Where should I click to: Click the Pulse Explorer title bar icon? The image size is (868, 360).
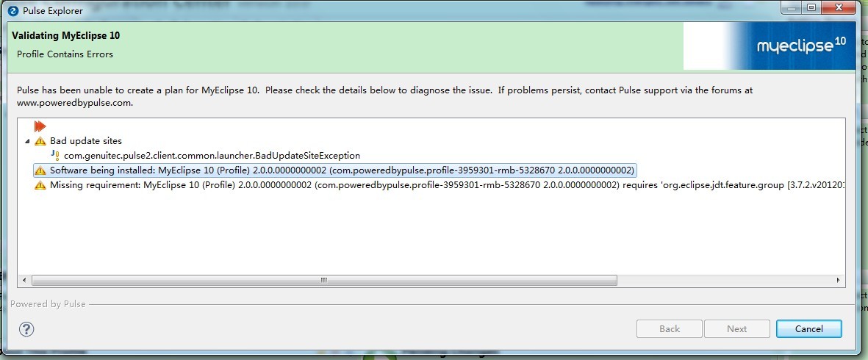point(13,10)
